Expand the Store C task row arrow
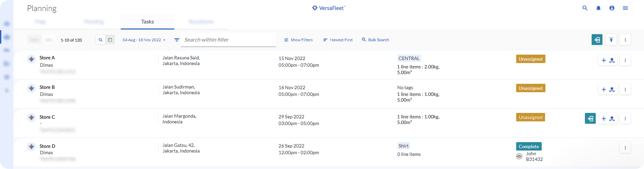 click(31, 117)
